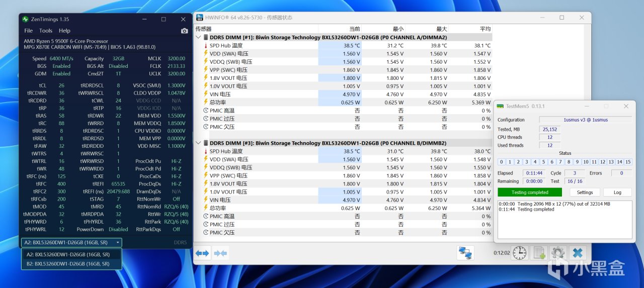
Task: Collapse the DDR5 DIMM [#3] sensor group
Action: pyautogui.click(x=198, y=143)
